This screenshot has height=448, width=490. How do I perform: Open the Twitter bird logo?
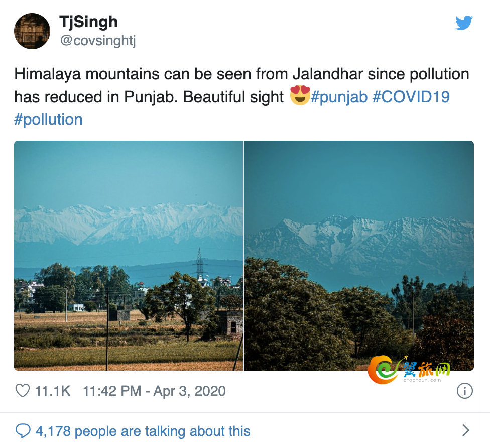[x=464, y=23]
